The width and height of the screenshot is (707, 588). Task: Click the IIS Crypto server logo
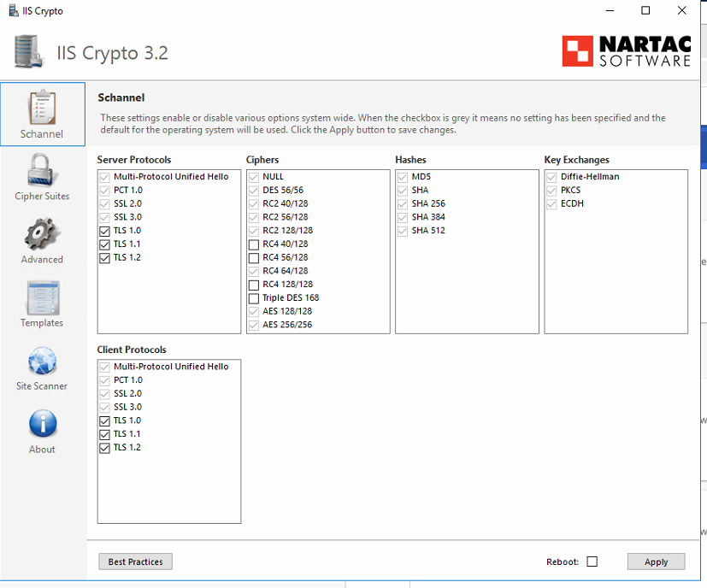tap(27, 51)
